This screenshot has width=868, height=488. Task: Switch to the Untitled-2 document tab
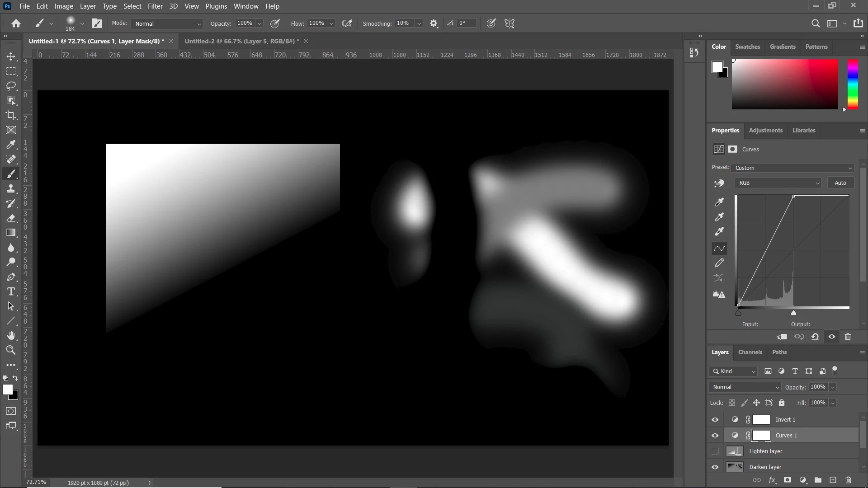pos(241,41)
